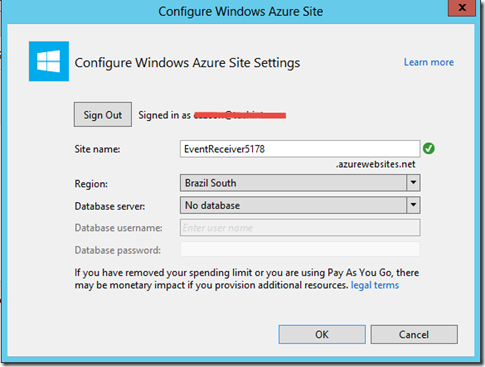
Task: Click the Database server label
Action: click(110, 206)
